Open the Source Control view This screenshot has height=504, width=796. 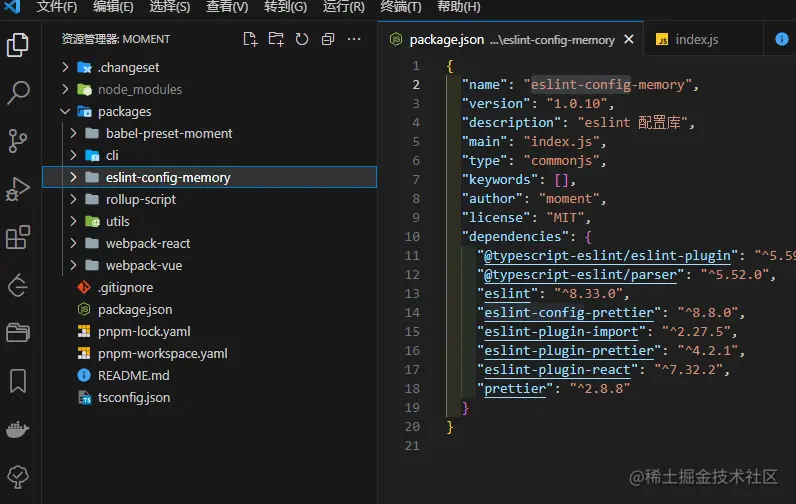(x=18, y=141)
